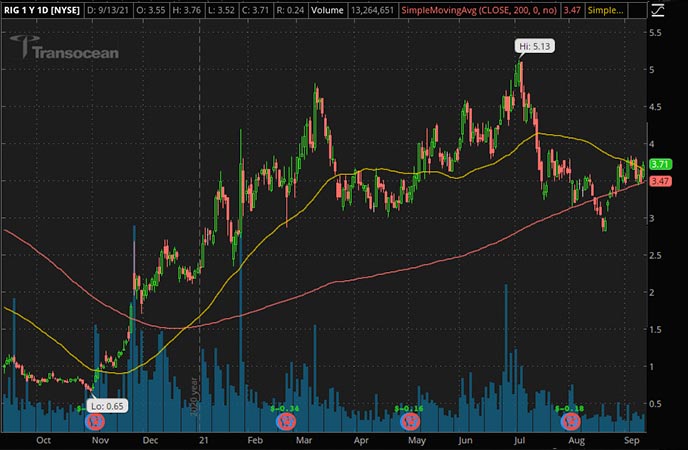Click the earnings icon below $-0.18
The height and width of the screenshot is (450, 688).
click(x=571, y=421)
